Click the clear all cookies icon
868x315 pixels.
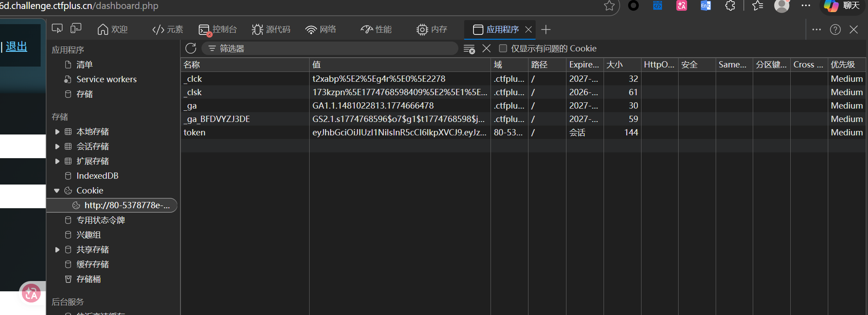tap(469, 49)
